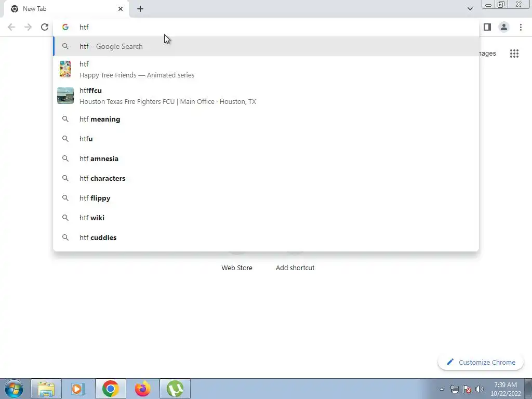Switch to Chrome in the taskbar

[x=111, y=389]
